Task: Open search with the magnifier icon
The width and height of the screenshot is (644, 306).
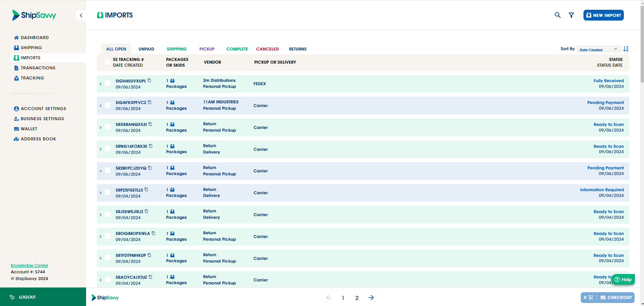Action: [x=558, y=15]
